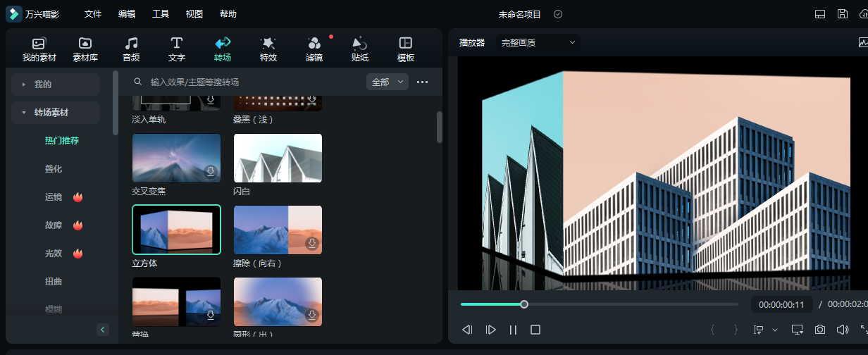
Task: Download the 交叉变焦 transition
Action: [210, 171]
